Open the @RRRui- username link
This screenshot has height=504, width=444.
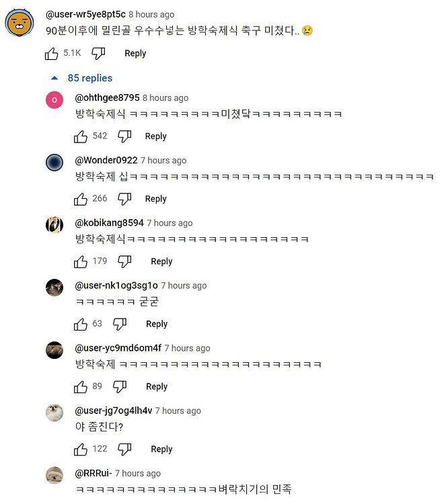92,472
